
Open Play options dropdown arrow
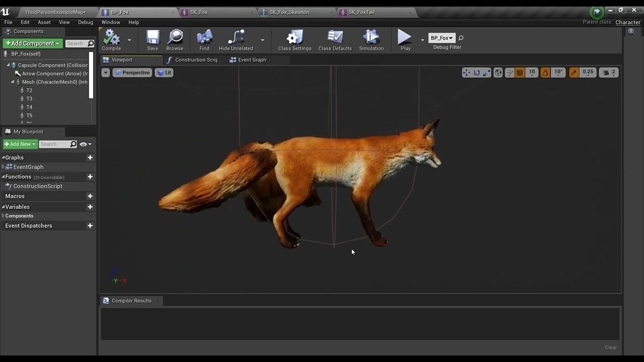pyautogui.click(x=423, y=40)
